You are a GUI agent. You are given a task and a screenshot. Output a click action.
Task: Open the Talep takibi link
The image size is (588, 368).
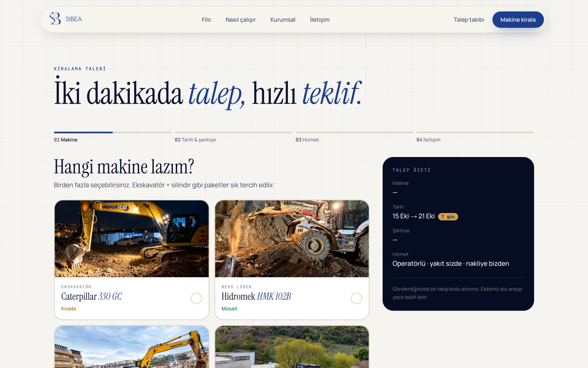(469, 20)
